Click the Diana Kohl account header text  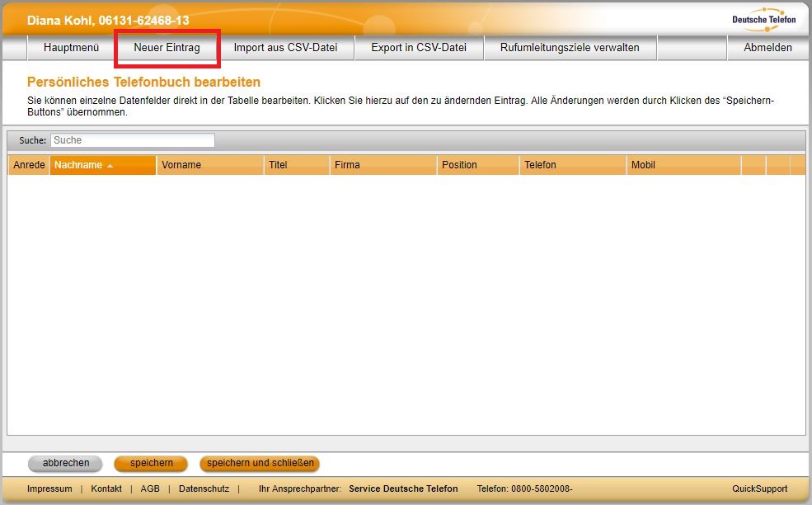pos(108,21)
